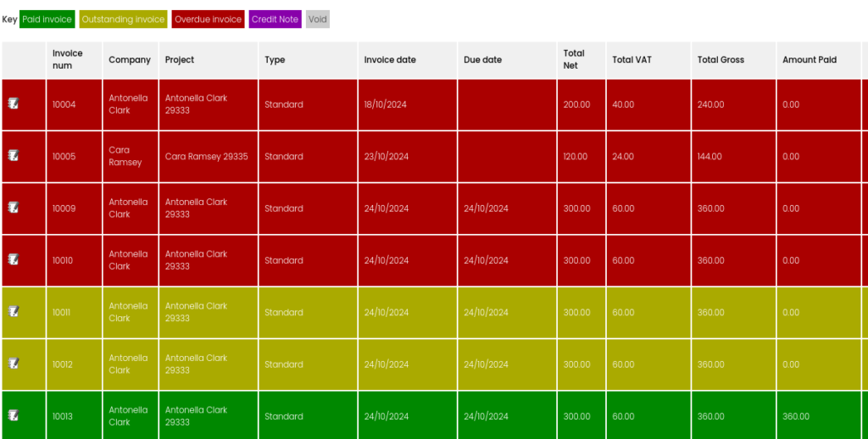Click the Outstanding invoice key label
This screenshot has width=868, height=439.
[123, 19]
